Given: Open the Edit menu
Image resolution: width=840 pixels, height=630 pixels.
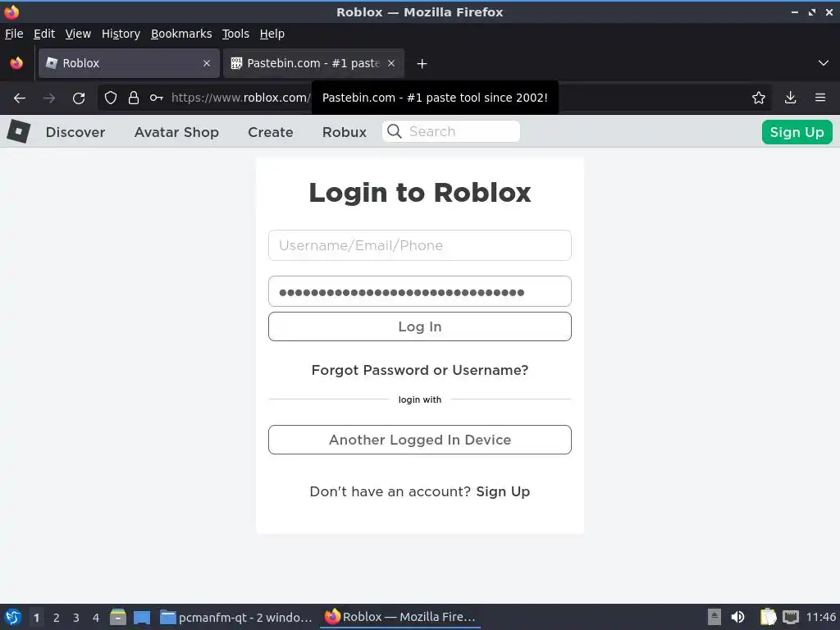Looking at the screenshot, I should click(44, 34).
